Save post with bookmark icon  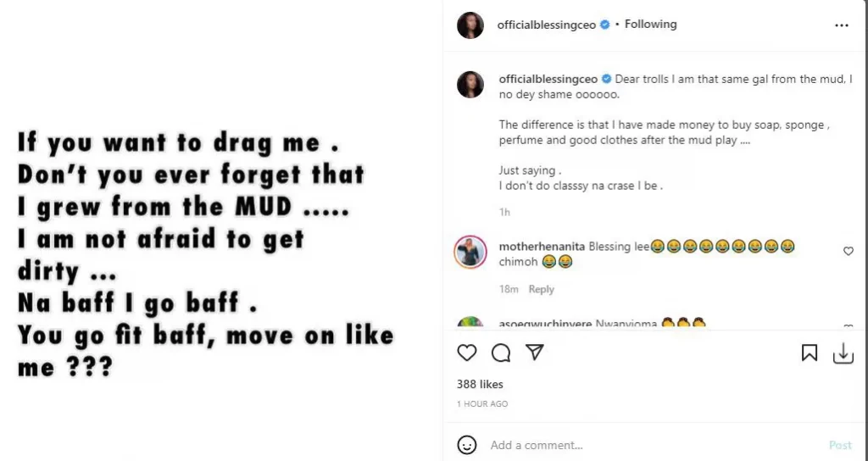[x=810, y=353]
